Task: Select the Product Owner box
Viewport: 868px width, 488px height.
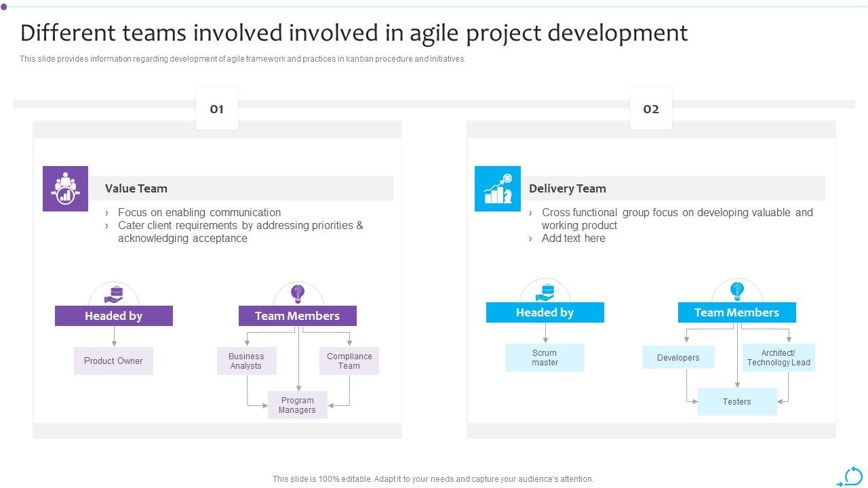Action: coord(113,361)
